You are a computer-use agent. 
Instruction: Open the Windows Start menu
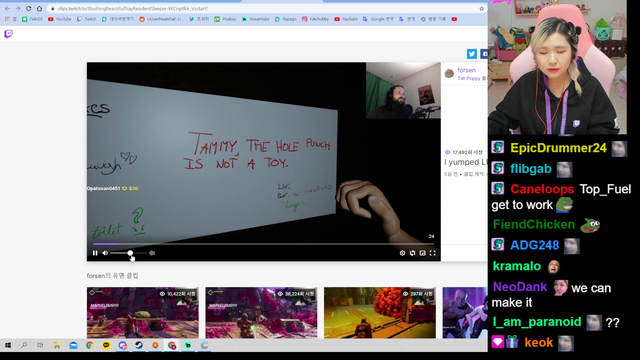tap(8, 345)
